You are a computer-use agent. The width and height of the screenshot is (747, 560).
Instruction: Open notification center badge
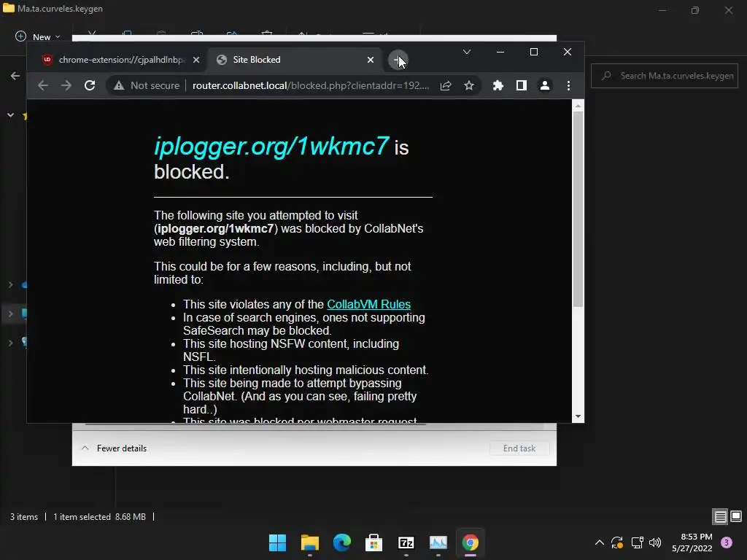pyautogui.click(x=727, y=542)
